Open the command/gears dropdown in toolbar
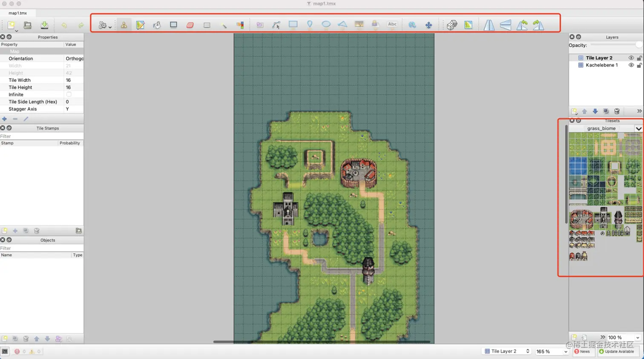This screenshot has height=359, width=644. point(105,26)
